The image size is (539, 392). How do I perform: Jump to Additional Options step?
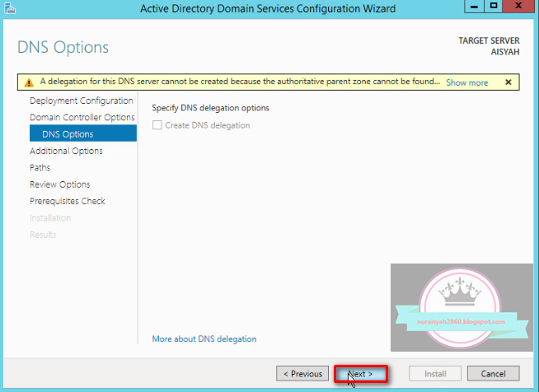tap(66, 151)
